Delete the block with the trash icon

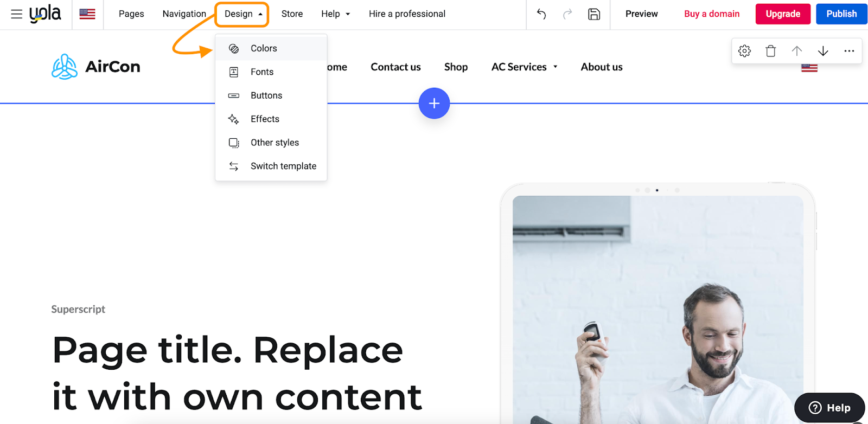pyautogui.click(x=770, y=51)
